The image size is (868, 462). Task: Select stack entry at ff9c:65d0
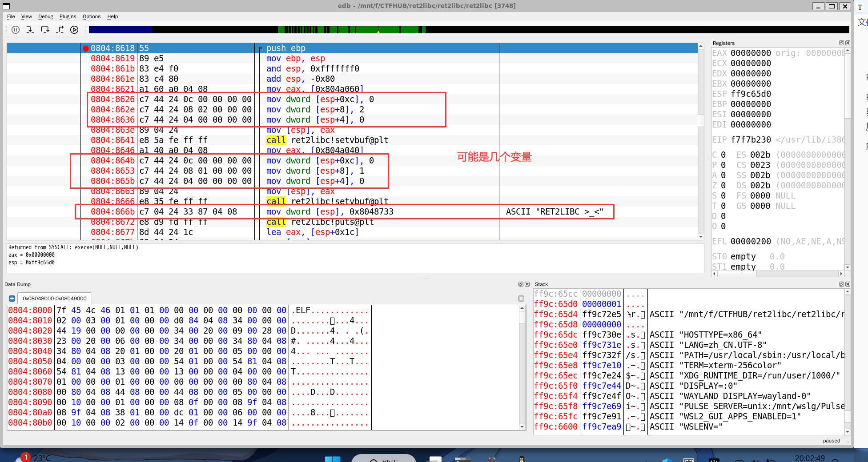689,304
